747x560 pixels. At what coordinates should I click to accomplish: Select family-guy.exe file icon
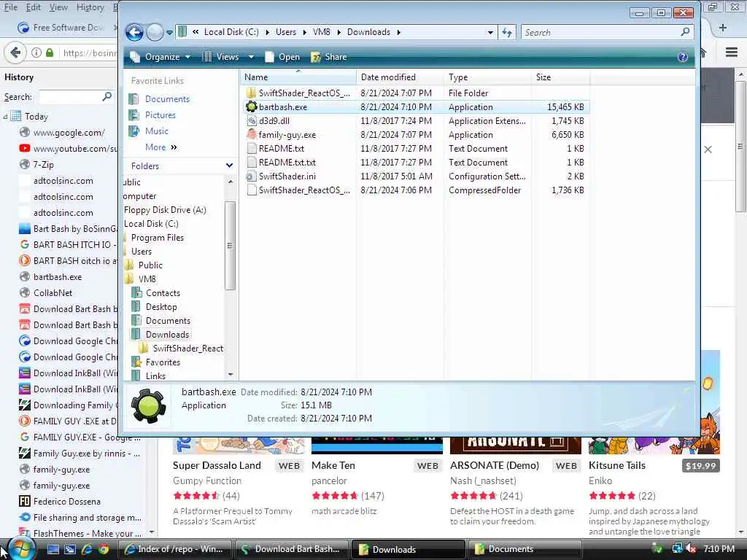[x=252, y=135]
